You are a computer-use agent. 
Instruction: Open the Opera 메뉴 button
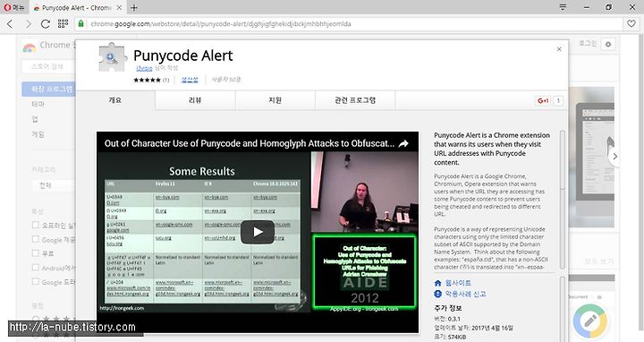click(14, 7)
